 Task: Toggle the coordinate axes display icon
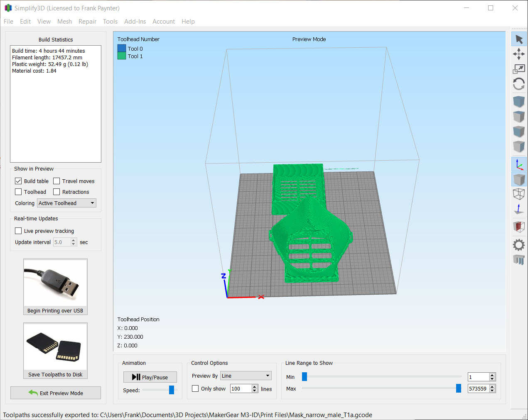pyautogui.click(x=519, y=165)
